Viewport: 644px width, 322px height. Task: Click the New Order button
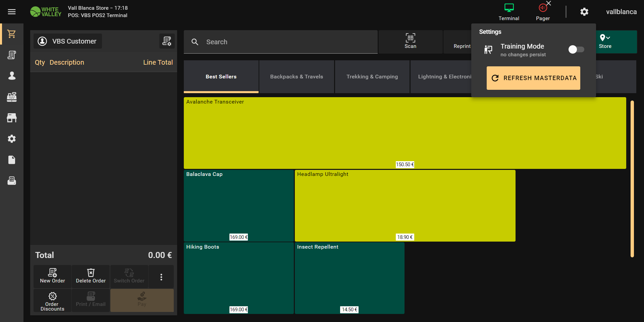pyautogui.click(x=52, y=277)
